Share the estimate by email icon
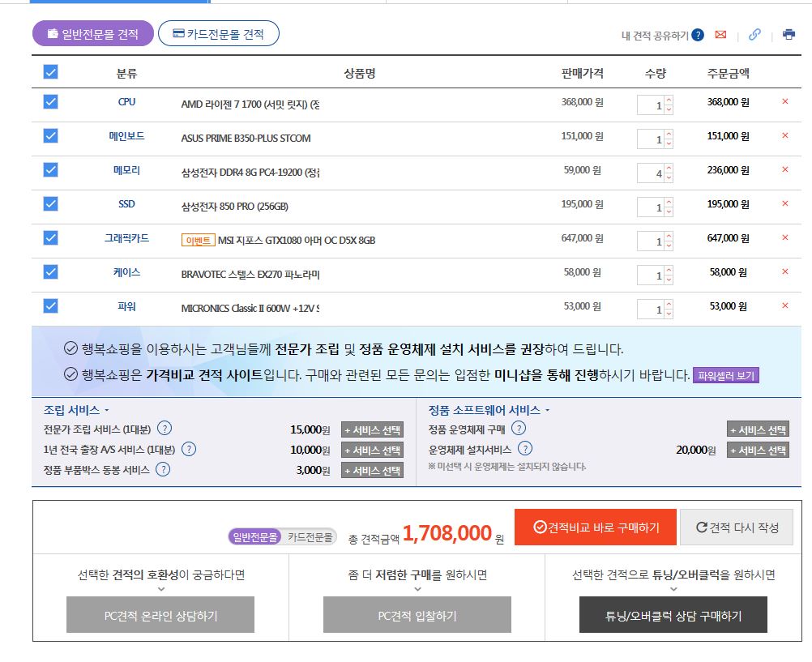Image resolution: width=812 pixels, height=662 pixels. point(720,35)
